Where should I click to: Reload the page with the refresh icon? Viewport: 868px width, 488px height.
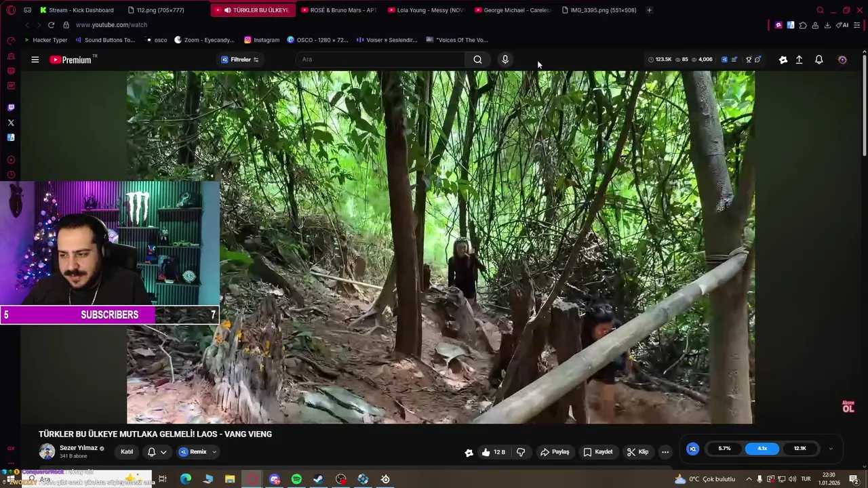tap(51, 25)
